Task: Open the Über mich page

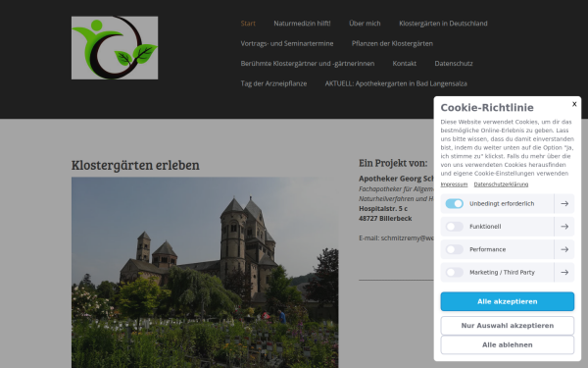Action: 365,24
